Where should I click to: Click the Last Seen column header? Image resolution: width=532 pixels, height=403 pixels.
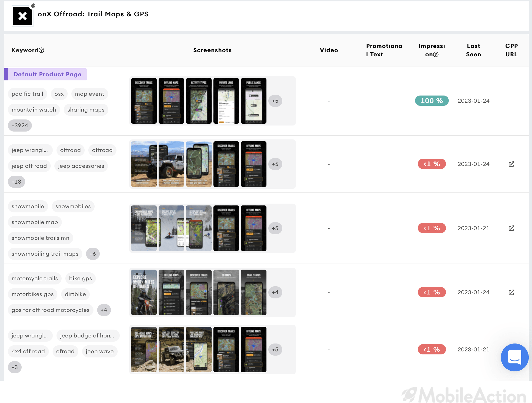coord(473,50)
